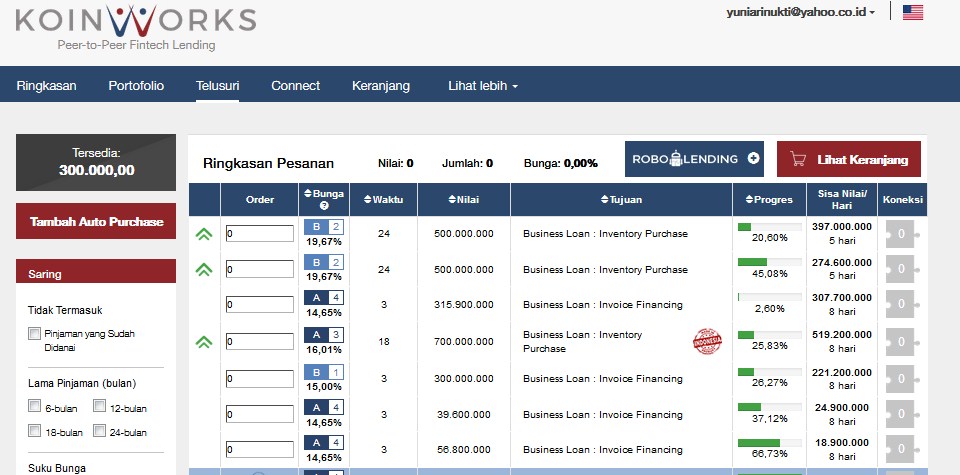Check Pinjaman yang Sudah Didanai checkbox

click(34, 334)
